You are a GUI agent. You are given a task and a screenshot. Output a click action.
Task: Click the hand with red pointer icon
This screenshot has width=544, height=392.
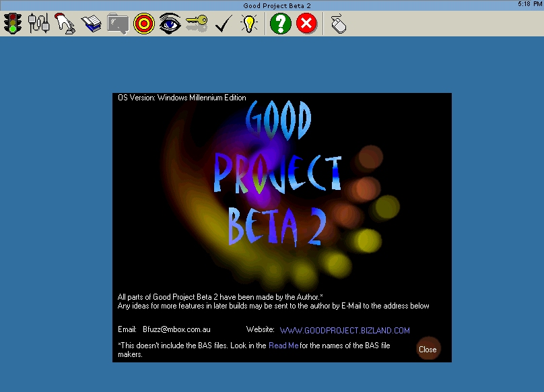(65, 24)
